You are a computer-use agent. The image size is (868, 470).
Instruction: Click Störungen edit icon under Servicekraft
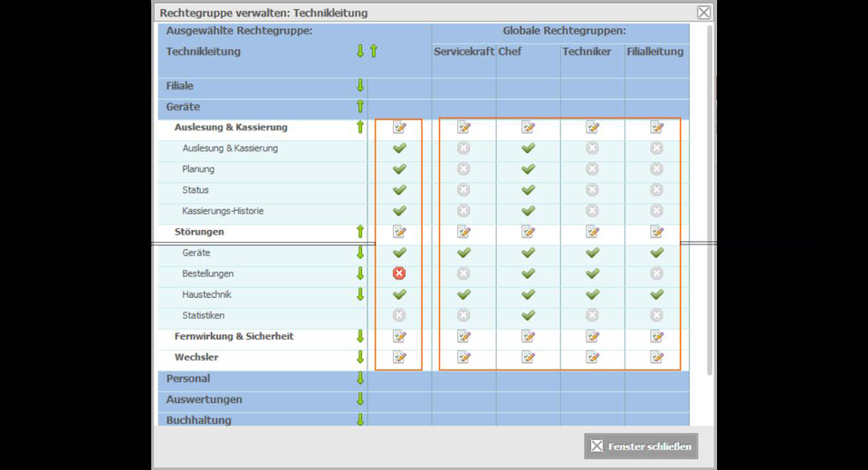point(464,232)
